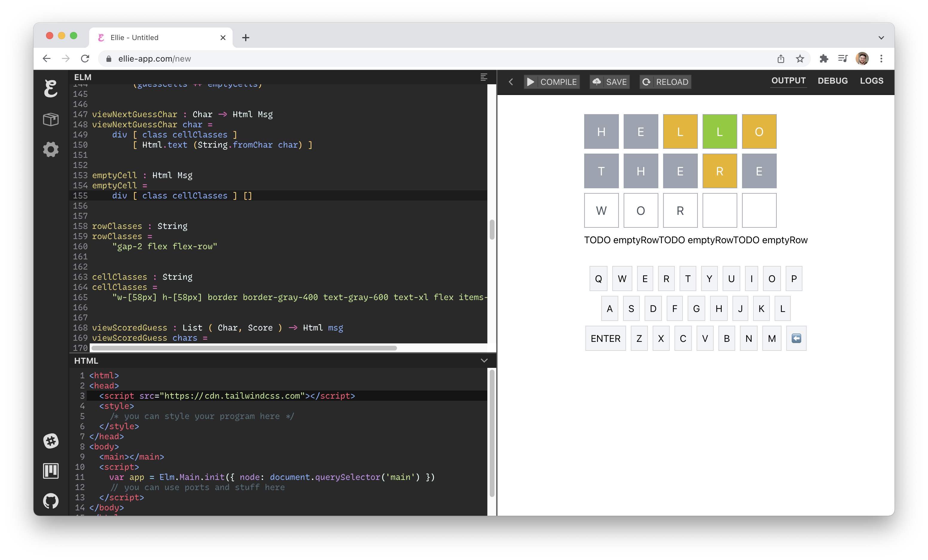Go forward in browser history

pos(65,58)
